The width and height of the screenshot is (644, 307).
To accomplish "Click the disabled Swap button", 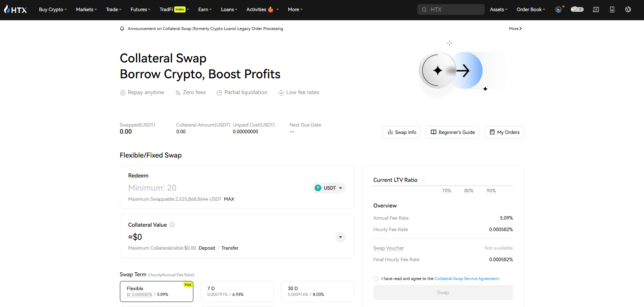I will pyautogui.click(x=443, y=292).
